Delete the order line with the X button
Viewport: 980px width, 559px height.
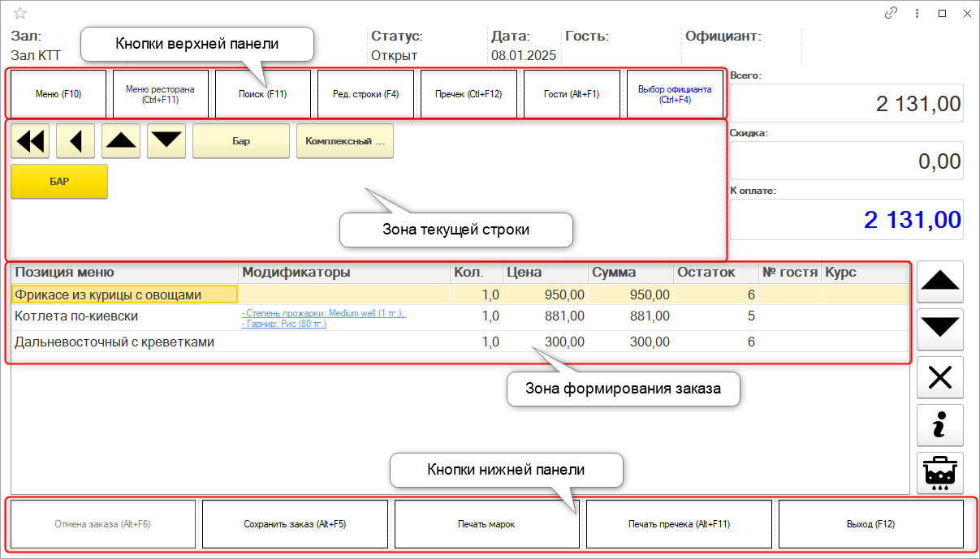pyautogui.click(x=939, y=377)
